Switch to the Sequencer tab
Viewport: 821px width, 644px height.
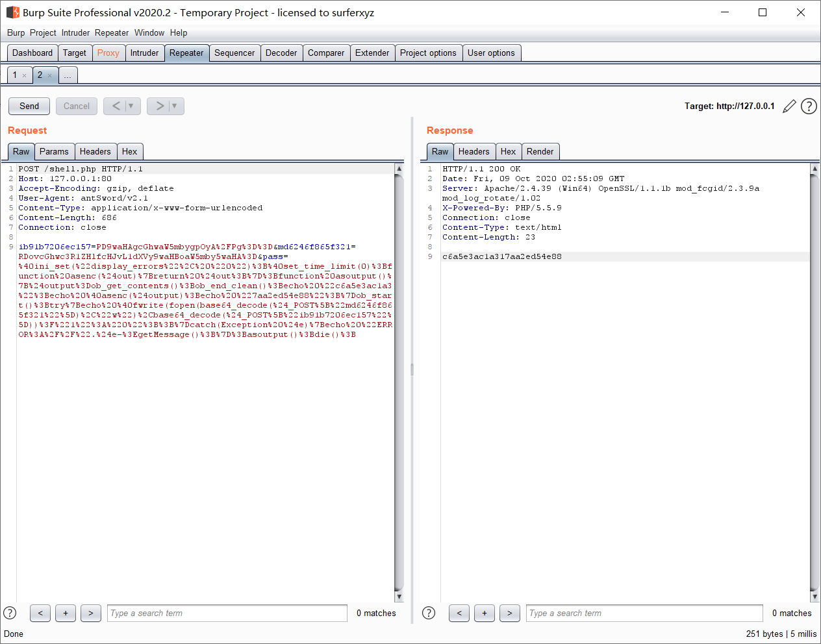click(x=234, y=53)
